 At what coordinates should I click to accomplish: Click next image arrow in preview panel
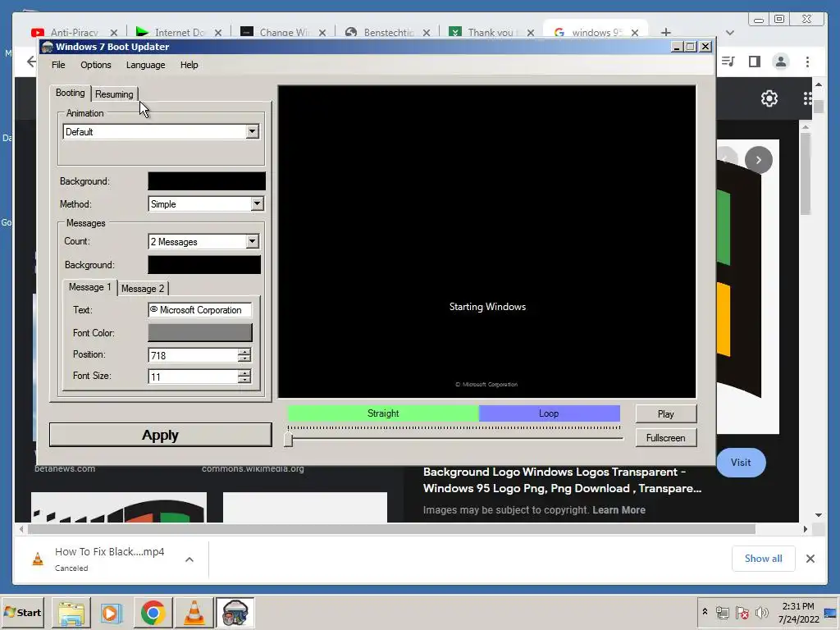click(759, 160)
